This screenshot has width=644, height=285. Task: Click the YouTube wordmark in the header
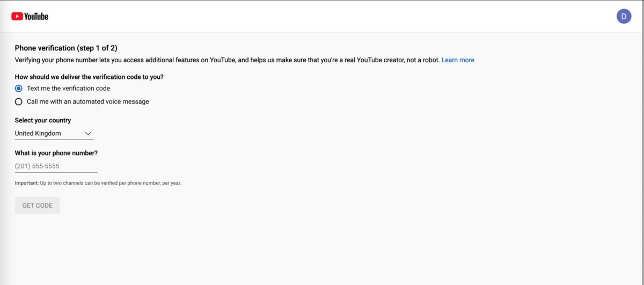coord(36,16)
